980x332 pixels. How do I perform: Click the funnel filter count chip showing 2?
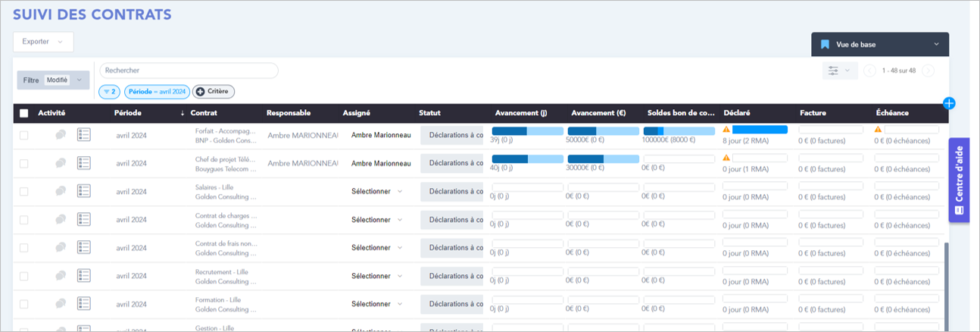[109, 92]
